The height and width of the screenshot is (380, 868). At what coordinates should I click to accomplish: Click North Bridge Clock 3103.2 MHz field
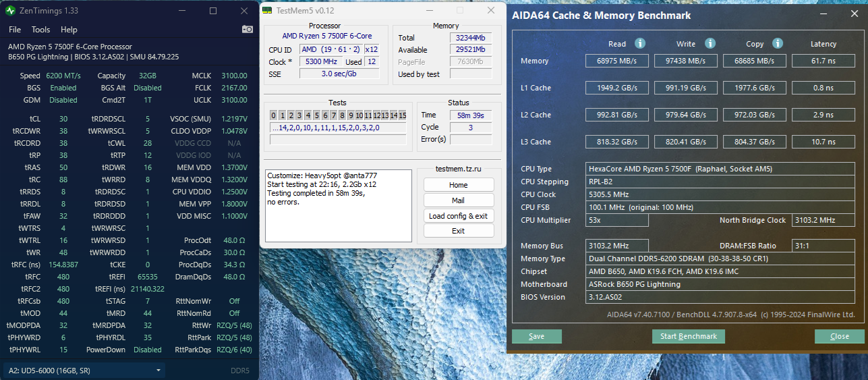823,220
